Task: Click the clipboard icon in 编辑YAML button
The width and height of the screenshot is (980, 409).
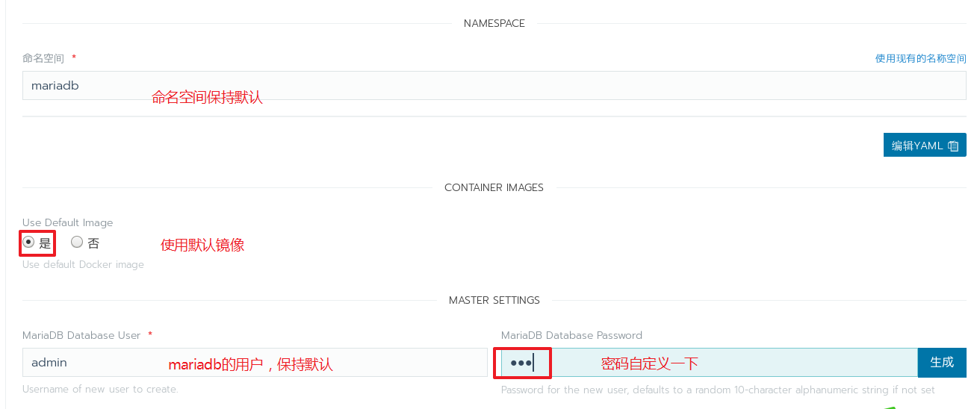Action: click(x=953, y=146)
